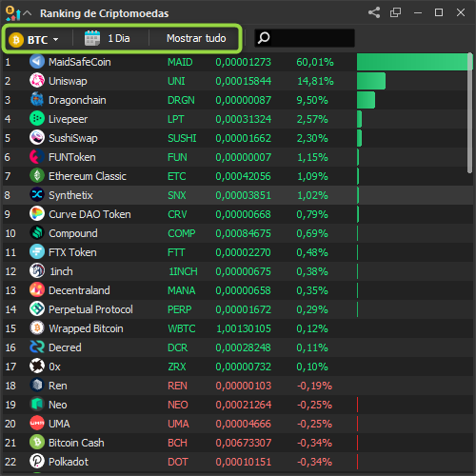Click the Ethereum Classic icon
The image size is (476, 476).
37,176
